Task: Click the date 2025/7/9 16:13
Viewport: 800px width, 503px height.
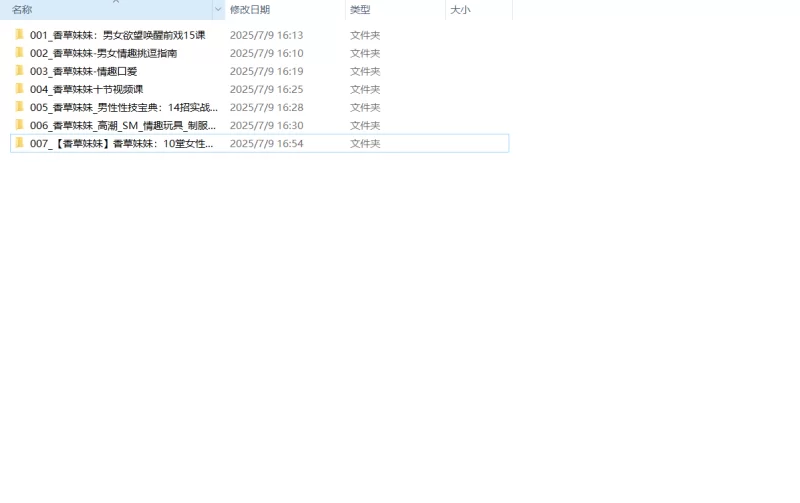Action: coord(266,35)
